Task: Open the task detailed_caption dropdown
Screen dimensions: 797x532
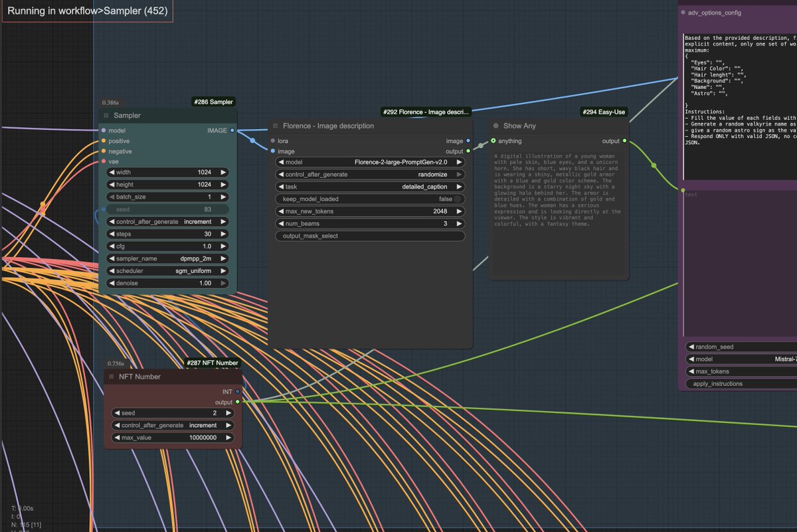Action: coord(370,187)
